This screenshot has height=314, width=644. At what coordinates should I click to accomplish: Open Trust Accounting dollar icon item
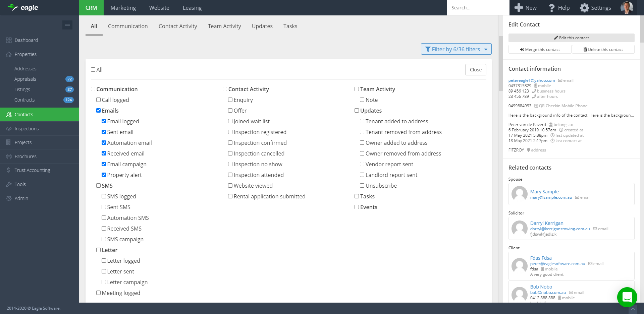click(9, 170)
